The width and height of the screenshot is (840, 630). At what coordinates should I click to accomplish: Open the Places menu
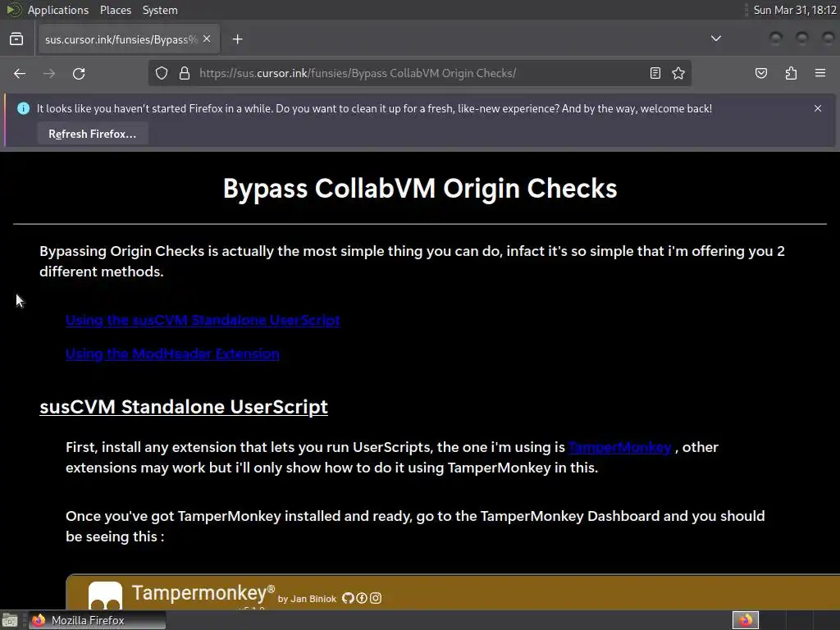click(x=115, y=10)
